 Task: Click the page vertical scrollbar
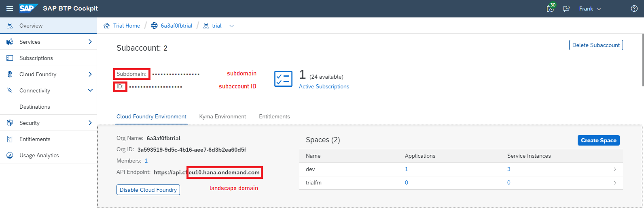coord(642,60)
